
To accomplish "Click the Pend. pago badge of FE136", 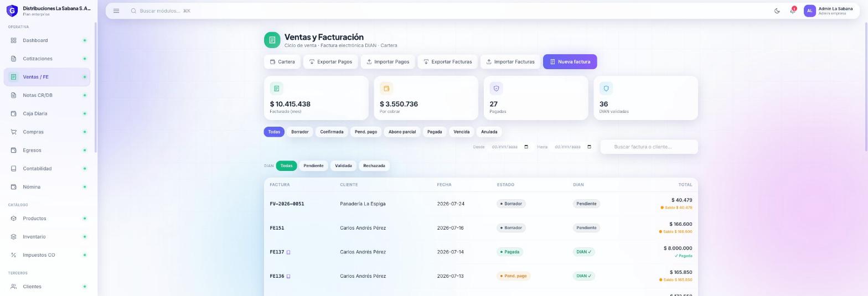I will click(x=513, y=276).
